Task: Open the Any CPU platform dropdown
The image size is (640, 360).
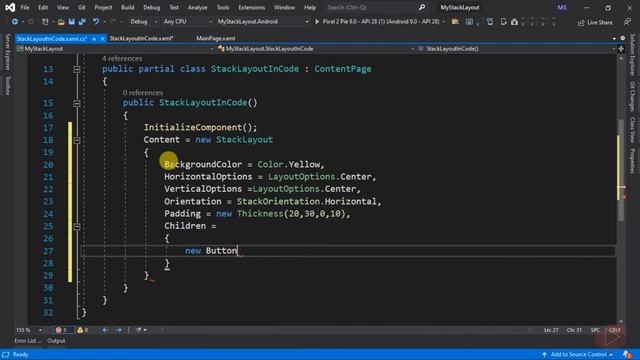Action: tap(187, 22)
